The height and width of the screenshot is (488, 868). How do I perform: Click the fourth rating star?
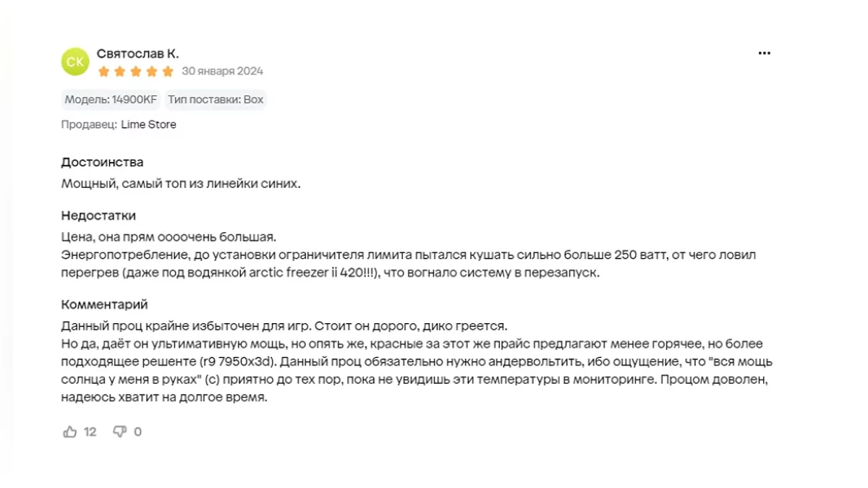(151, 71)
